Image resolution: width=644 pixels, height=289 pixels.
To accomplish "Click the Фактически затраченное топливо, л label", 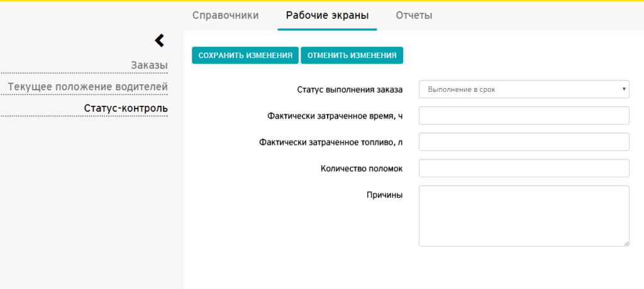I will coord(331,142).
